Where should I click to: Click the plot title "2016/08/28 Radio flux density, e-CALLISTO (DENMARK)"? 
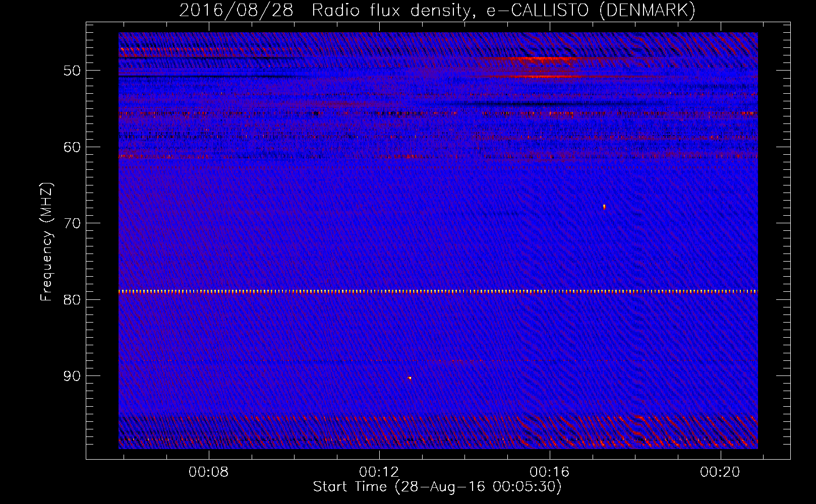[x=437, y=10]
